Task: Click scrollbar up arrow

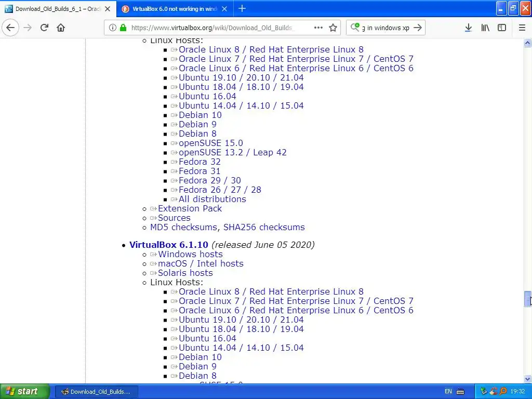Action: coord(528,43)
